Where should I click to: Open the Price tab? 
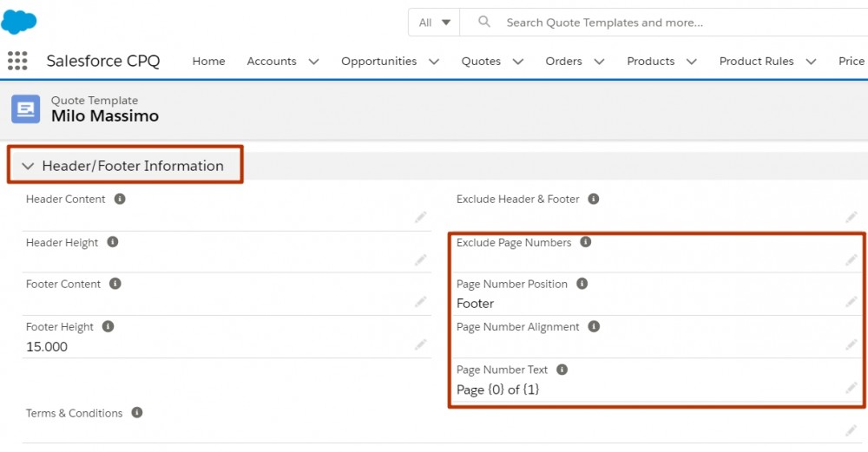pyautogui.click(x=852, y=61)
